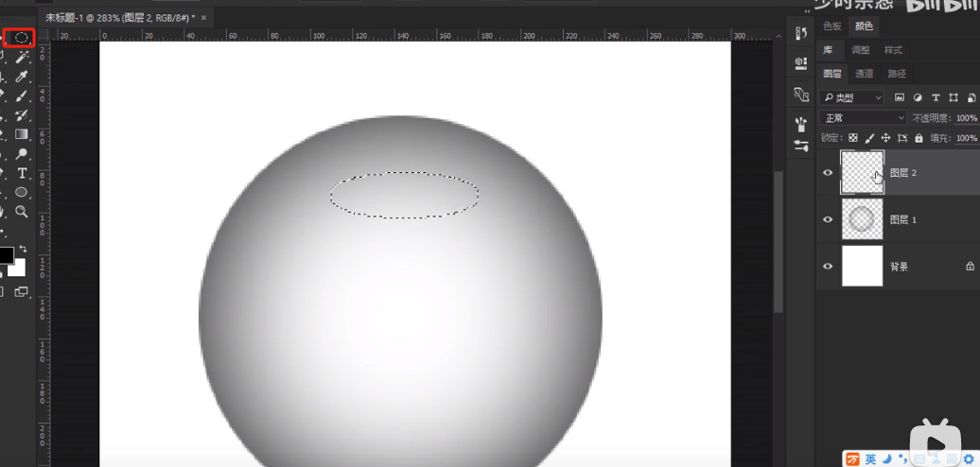Click the 图层 2 layer name
Screen dimensions: 980x467
pos(902,173)
